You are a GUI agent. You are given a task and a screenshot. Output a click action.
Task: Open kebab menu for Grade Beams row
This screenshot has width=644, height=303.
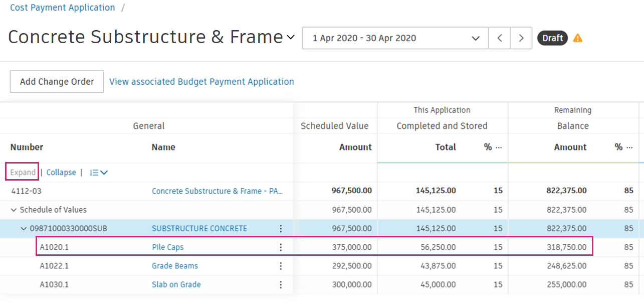pos(281,266)
